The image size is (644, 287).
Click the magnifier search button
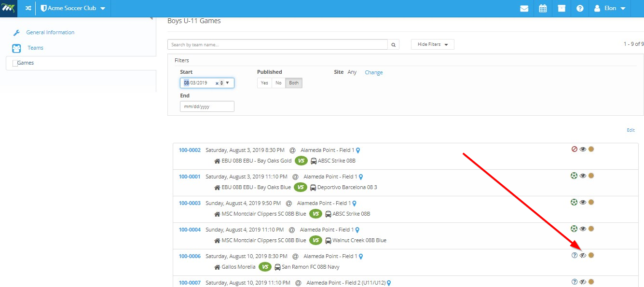coord(394,44)
